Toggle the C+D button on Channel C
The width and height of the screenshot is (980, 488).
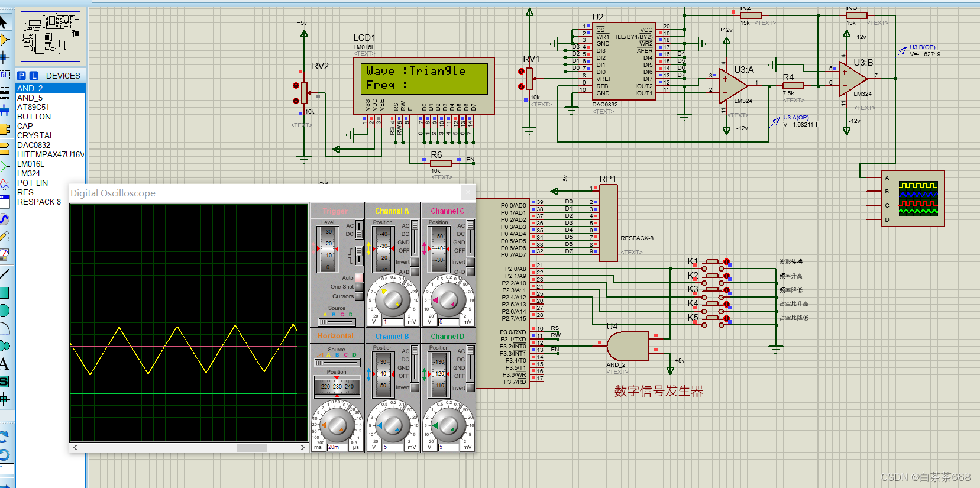470,272
